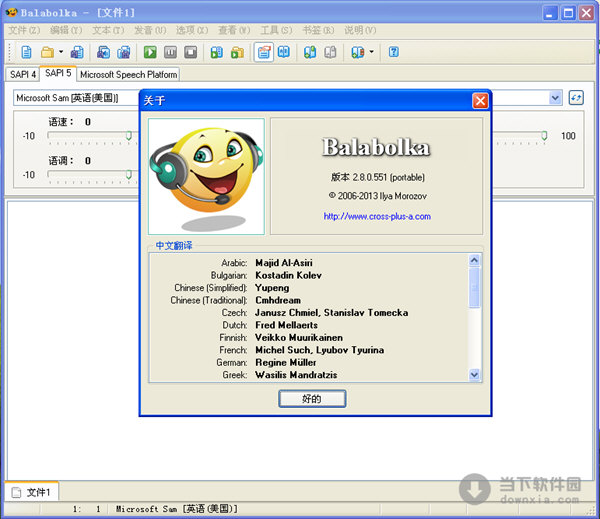Click the Chinese (Traditional) translator Cmhdream
600x519 pixels.
click(x=278, y=300)
